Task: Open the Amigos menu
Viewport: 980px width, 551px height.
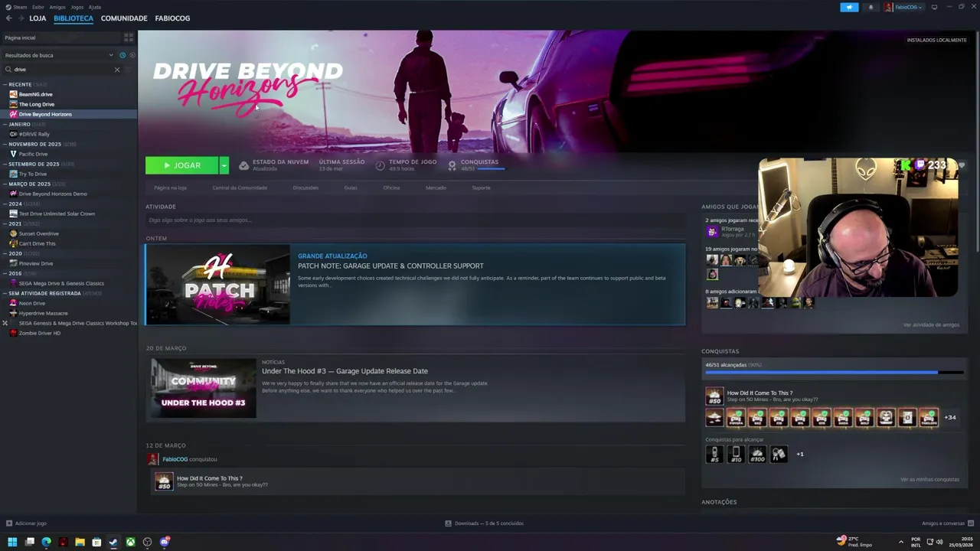Action: [x=57, y=7]
